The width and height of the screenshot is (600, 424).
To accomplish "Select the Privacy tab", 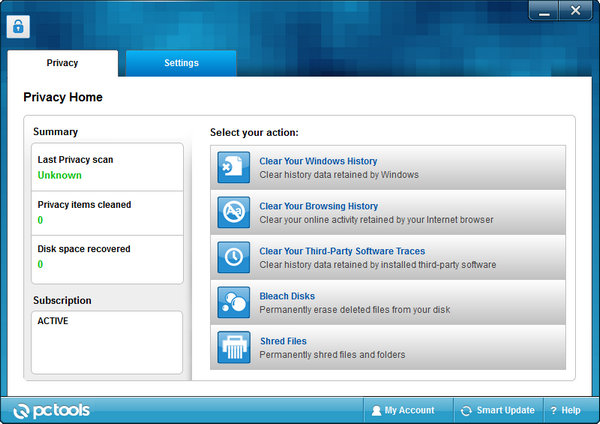I will coord(62,63).
